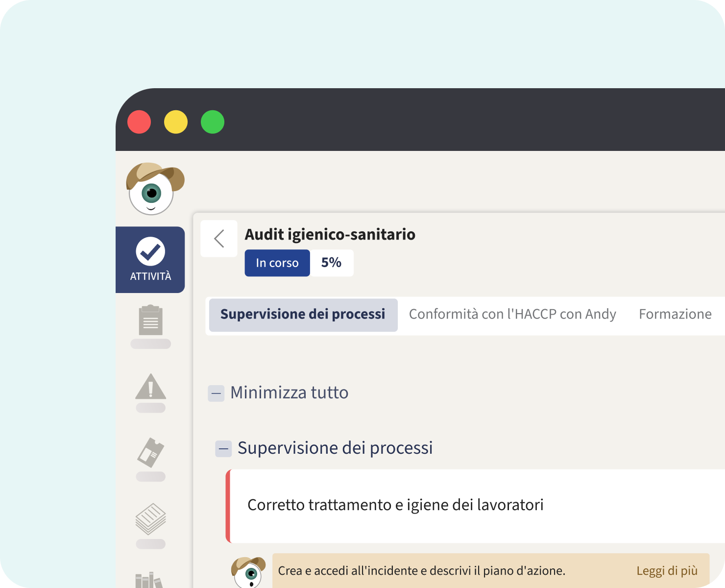This screenshot has height=588, width=725.
Task: Select the Supervisione dei processi tab
Action: (x=303, y=315)
